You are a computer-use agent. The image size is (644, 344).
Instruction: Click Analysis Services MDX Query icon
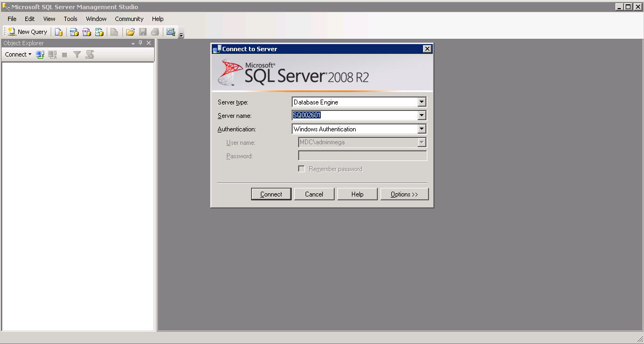coord(74,32)
